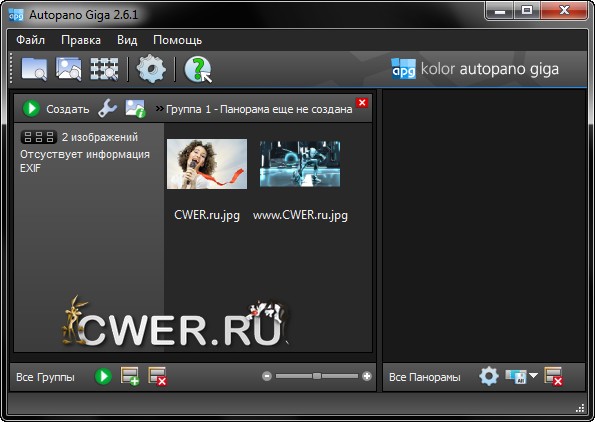Image resolution: width=595 pixels, height=422 pixels.
Task: Select the www.CWER.ru.jpg robot thumbnail
Action: (x=300, y=164)
